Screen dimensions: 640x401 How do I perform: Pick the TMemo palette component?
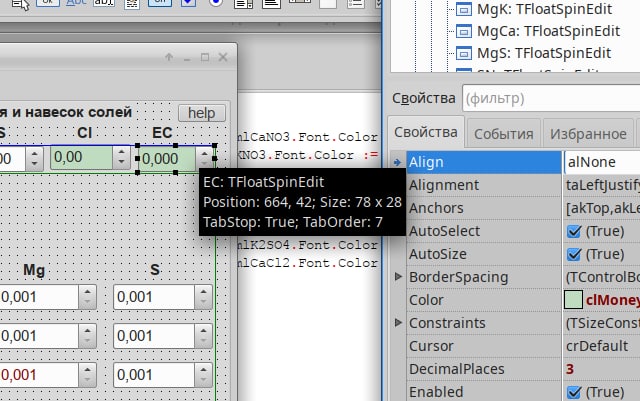click(132, 4)
